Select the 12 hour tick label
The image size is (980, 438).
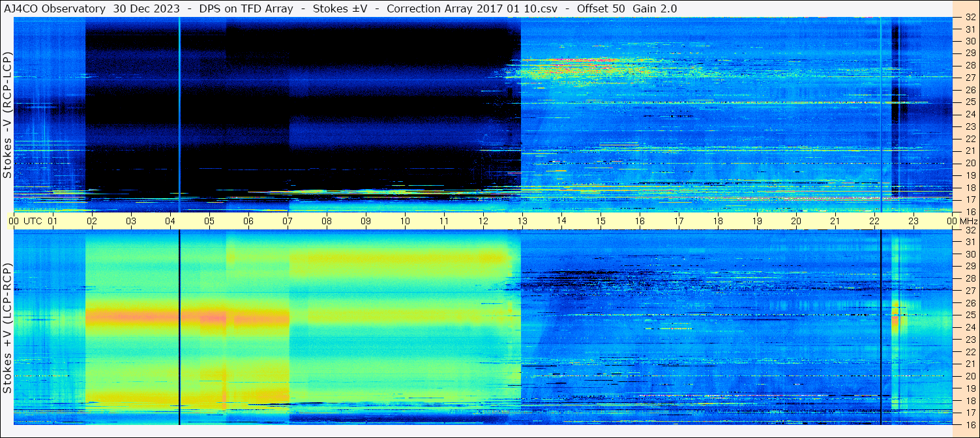pyautogui.click(x=483, y=221)
